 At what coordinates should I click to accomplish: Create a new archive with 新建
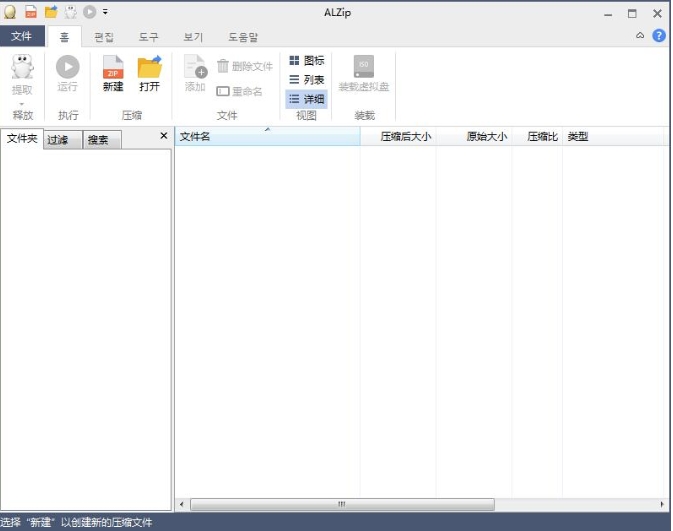tap(113, 73)
